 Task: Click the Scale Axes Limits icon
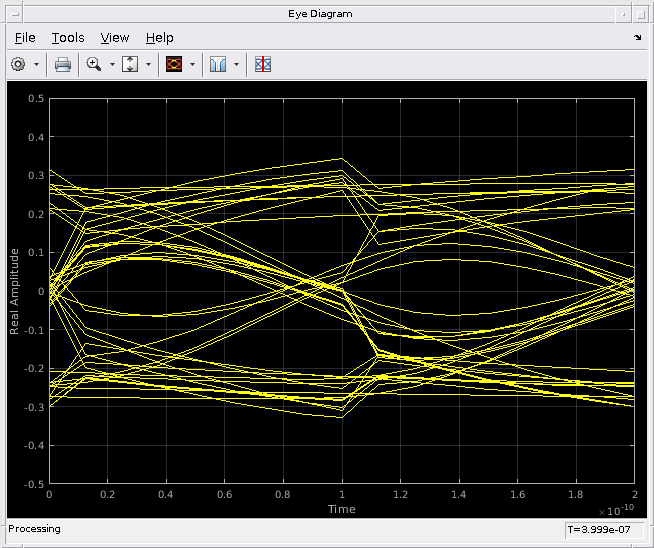[x=131, y=64]
